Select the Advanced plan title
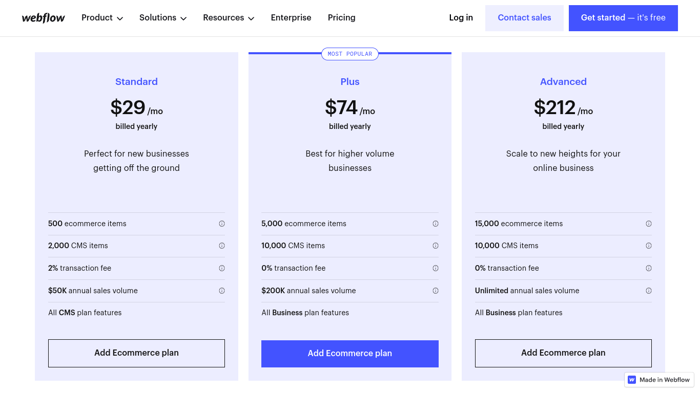700x393 pixels. point(563,82)
